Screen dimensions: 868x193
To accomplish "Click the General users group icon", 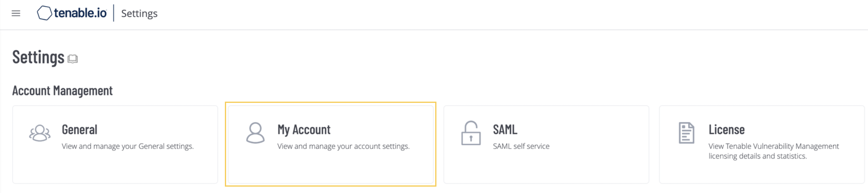I will 40,133.
